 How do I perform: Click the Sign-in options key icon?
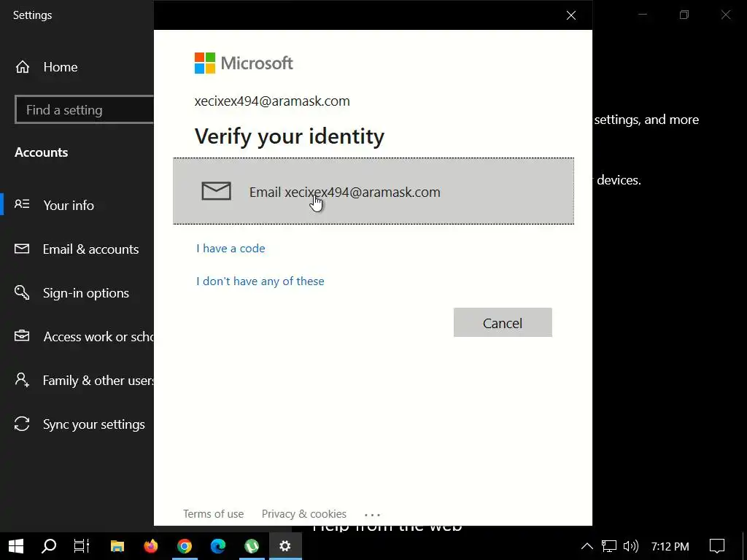pos(22,292)
